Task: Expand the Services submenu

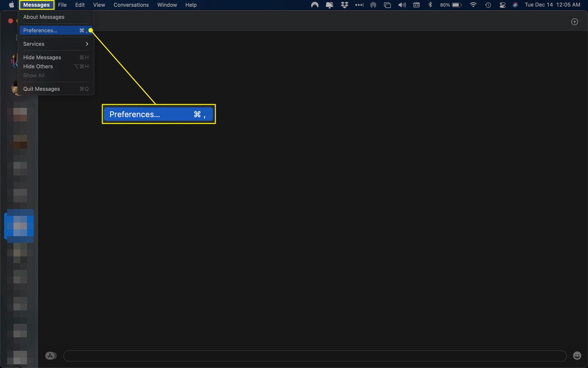Action: click(56, 44)
